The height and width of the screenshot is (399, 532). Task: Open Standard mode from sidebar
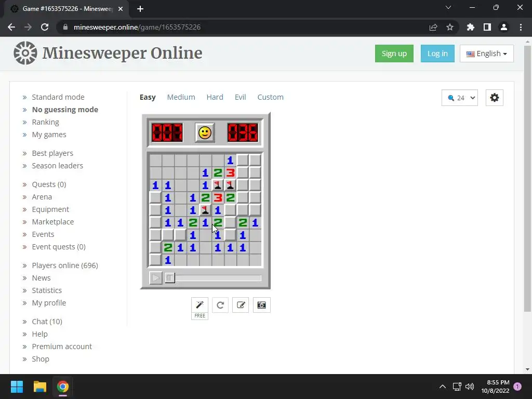58,97
